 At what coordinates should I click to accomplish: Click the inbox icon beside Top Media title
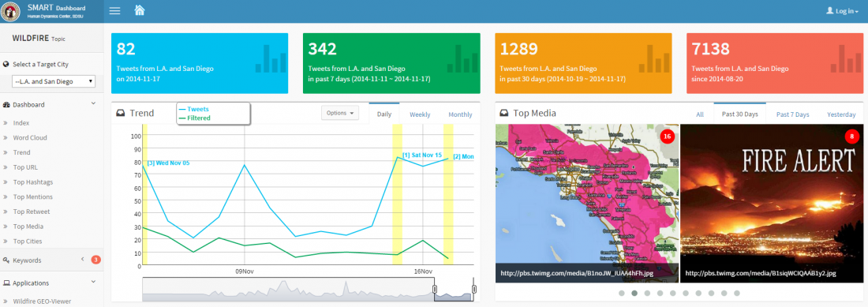[504, 114]
